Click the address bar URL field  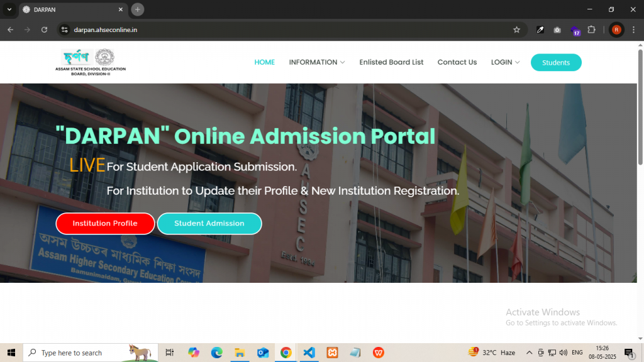(x=292, y=30)
